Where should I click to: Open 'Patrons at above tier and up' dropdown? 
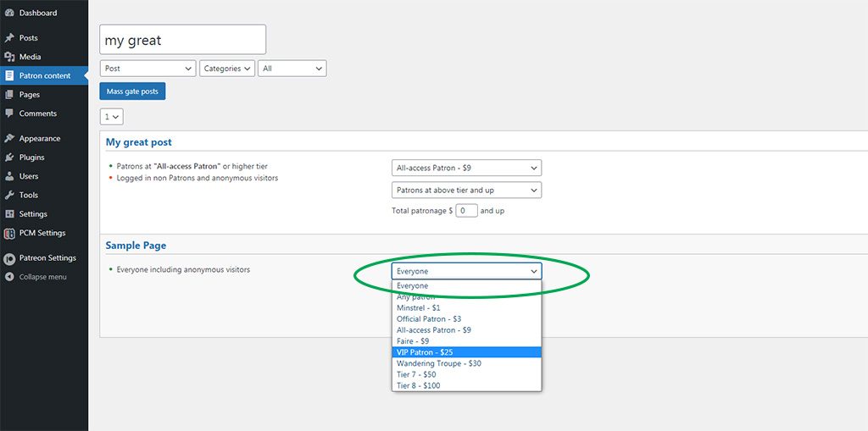pos(467,190)
